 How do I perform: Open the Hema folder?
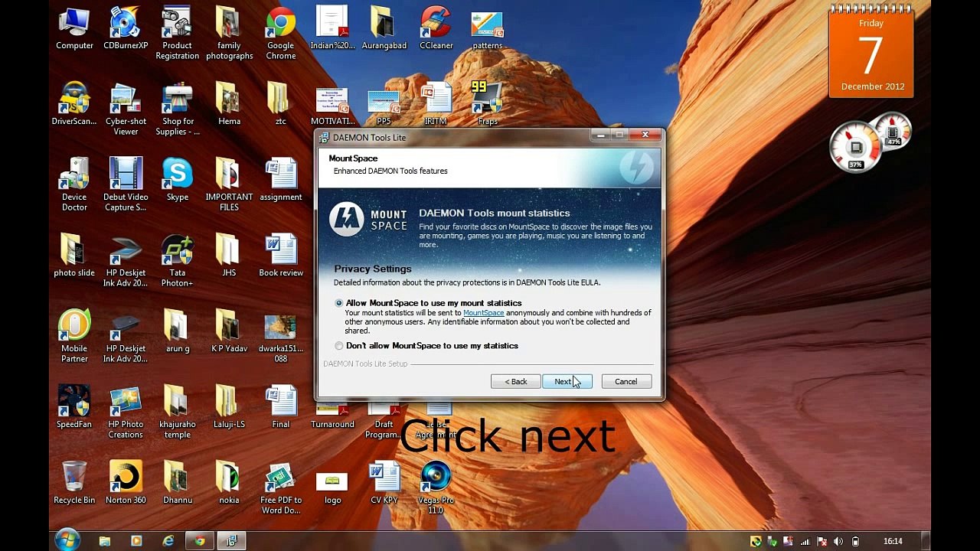(229, 104)
